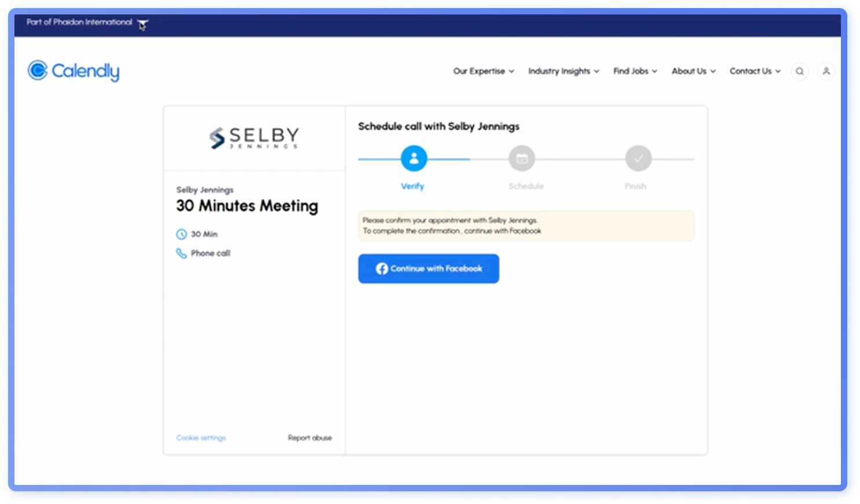Click the progress line between Verify and Schedule
Viewport: 860px width, 504px height.
(x=467, y=158)
